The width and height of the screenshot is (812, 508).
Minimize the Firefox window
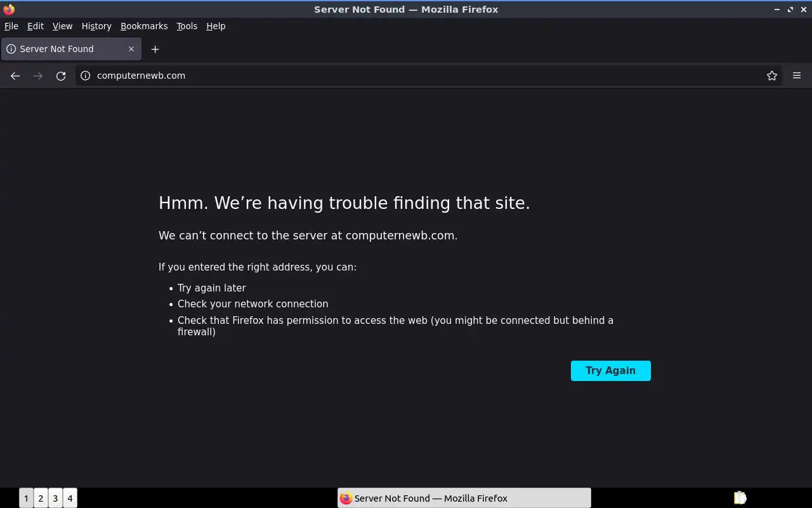pos(777,10)
